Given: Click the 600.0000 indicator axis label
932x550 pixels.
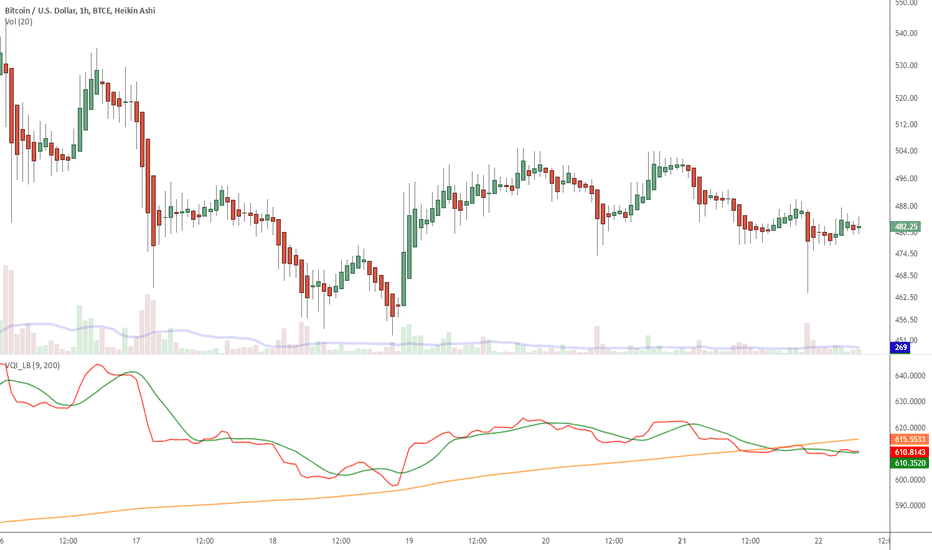Looking at the screenshot, I should pos(909,480).
